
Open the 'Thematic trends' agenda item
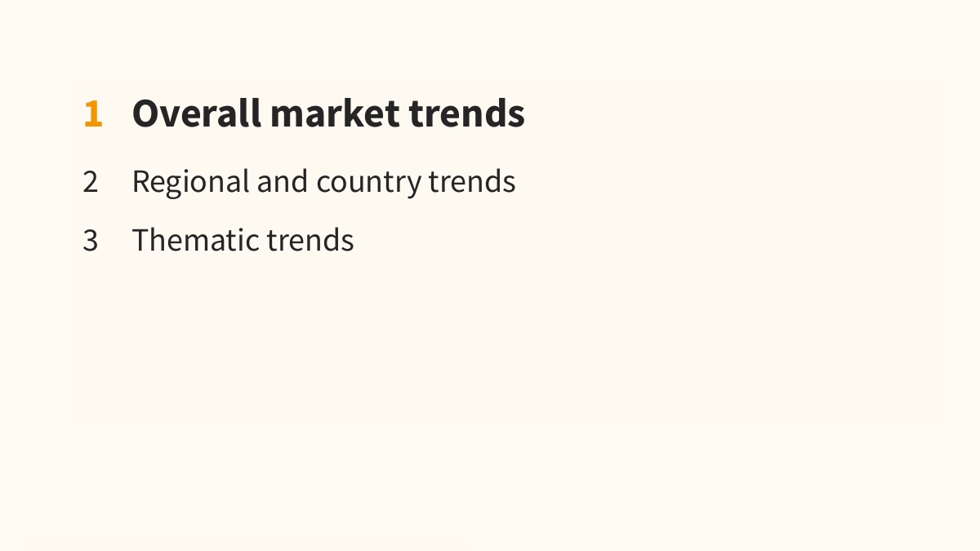[243, 240]
